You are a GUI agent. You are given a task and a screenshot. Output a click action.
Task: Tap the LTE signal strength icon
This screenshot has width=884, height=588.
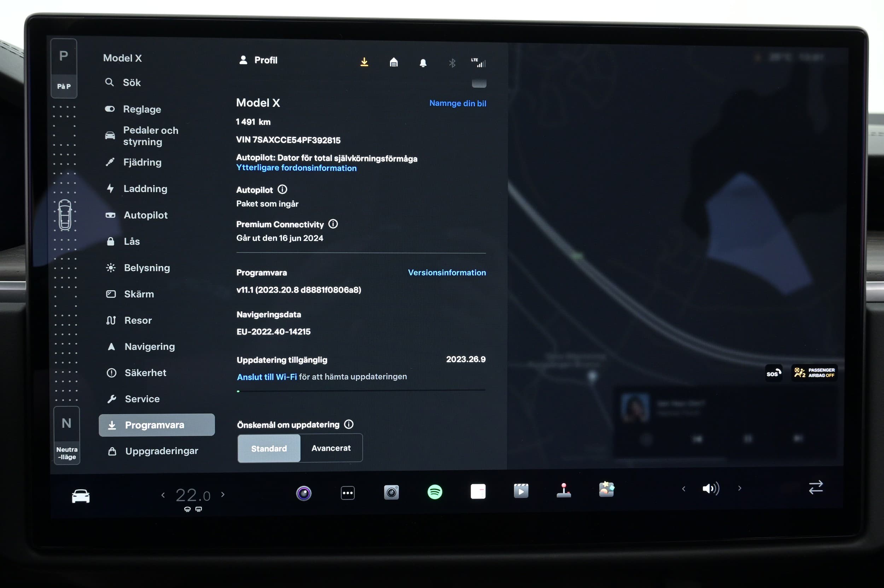[x=478, y=63]
